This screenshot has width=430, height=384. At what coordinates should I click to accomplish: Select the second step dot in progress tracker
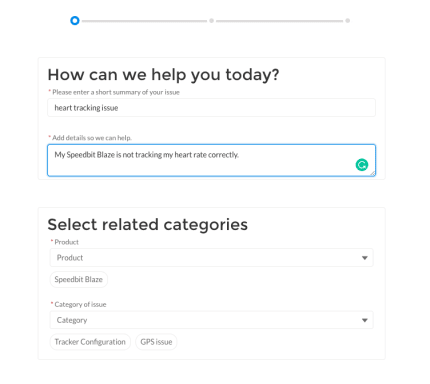coord(211,21)
